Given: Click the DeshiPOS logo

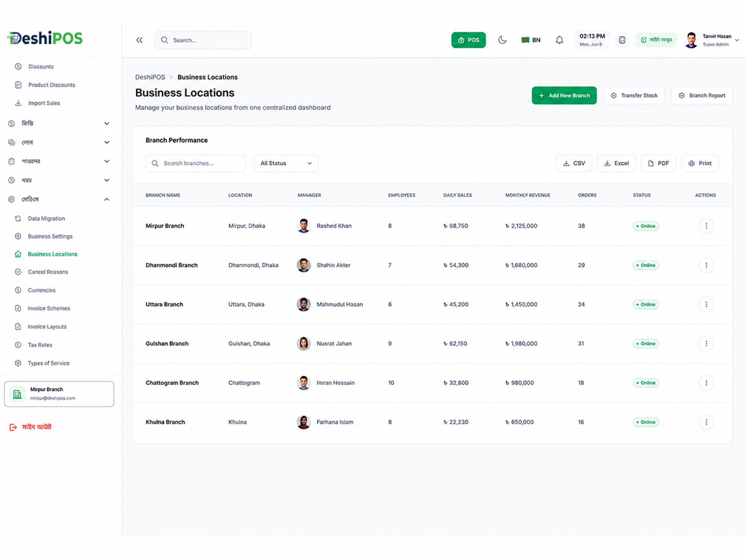Looking at the screenshot, I should coord(45,38).
